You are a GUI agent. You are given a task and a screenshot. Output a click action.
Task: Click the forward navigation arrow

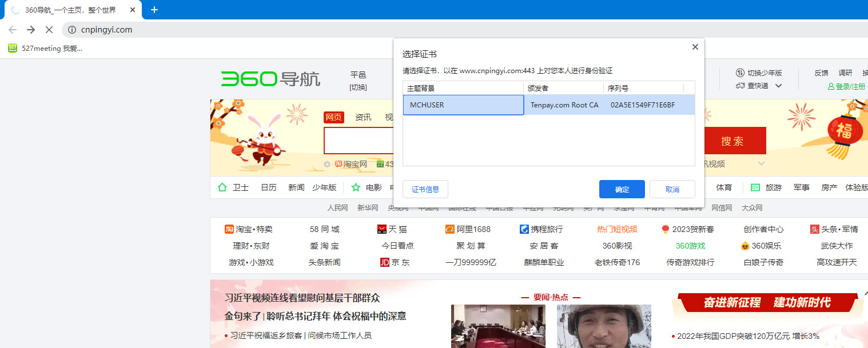(31, 30)
